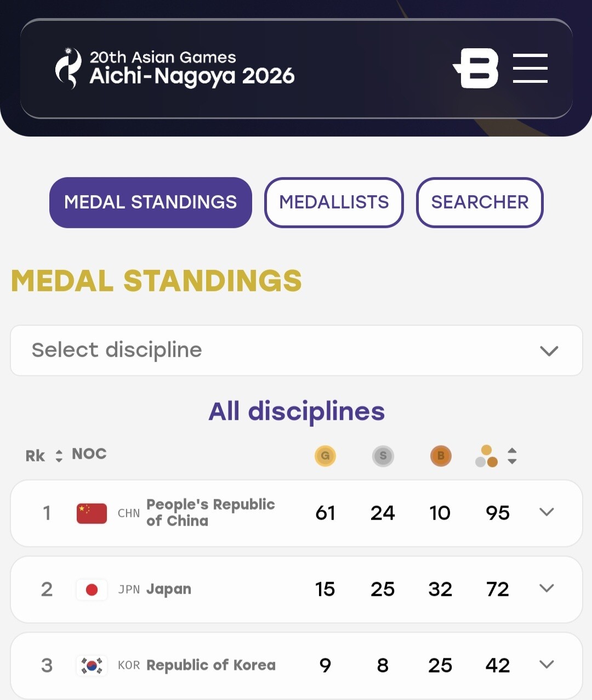Click the Korea flag icon
Screen dimensions: 592x700
click(92, 666)
